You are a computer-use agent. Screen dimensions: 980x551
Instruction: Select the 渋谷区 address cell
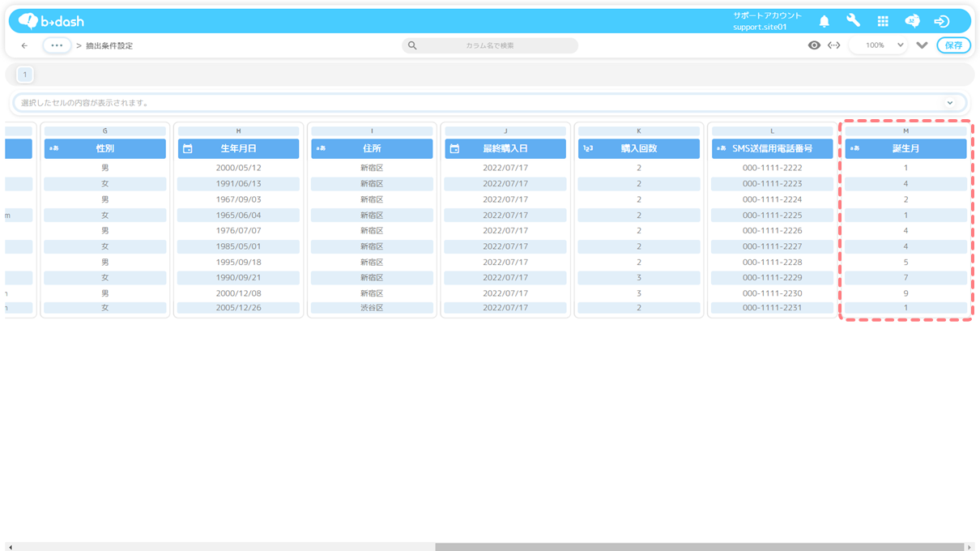(372, 308)
